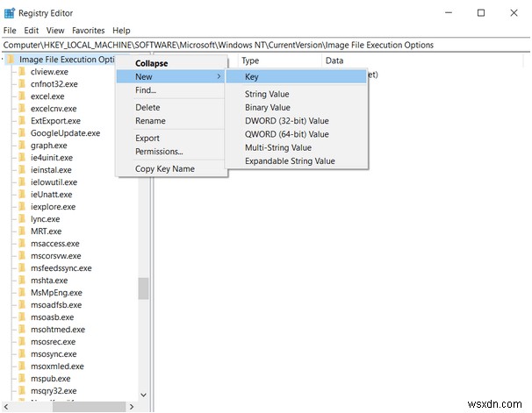
Task: Click the excel.exe folder icon
Action: (22, 96)
